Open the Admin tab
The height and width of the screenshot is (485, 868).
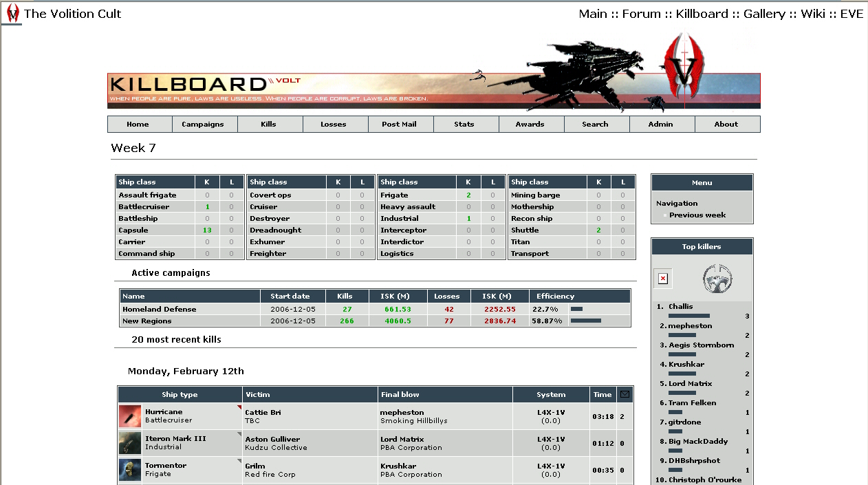tap(662, 125)
